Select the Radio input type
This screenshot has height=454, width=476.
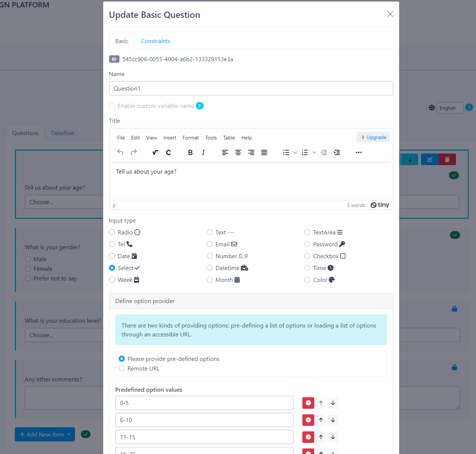[x=112, y=233]
